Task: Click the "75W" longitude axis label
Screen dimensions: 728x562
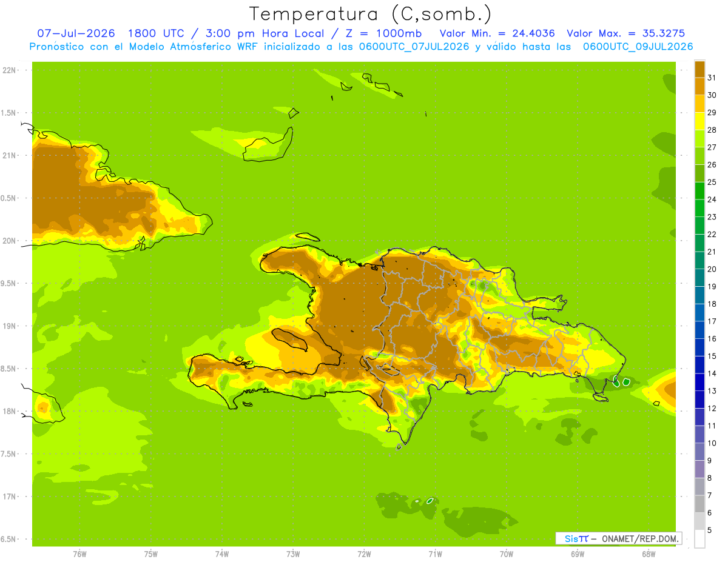Action: [x=151, y=554]
